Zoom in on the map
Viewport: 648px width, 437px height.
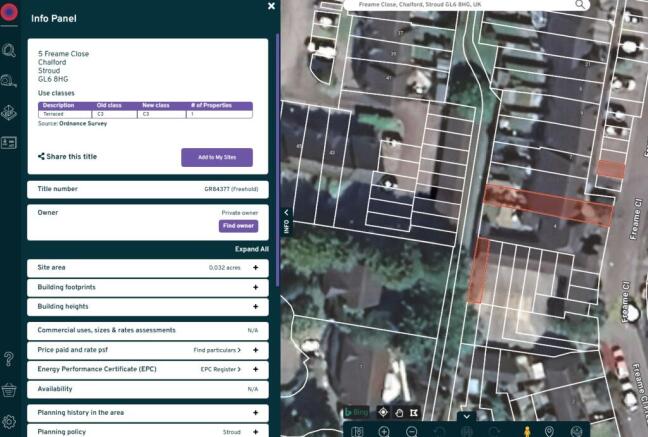point(384,431)
